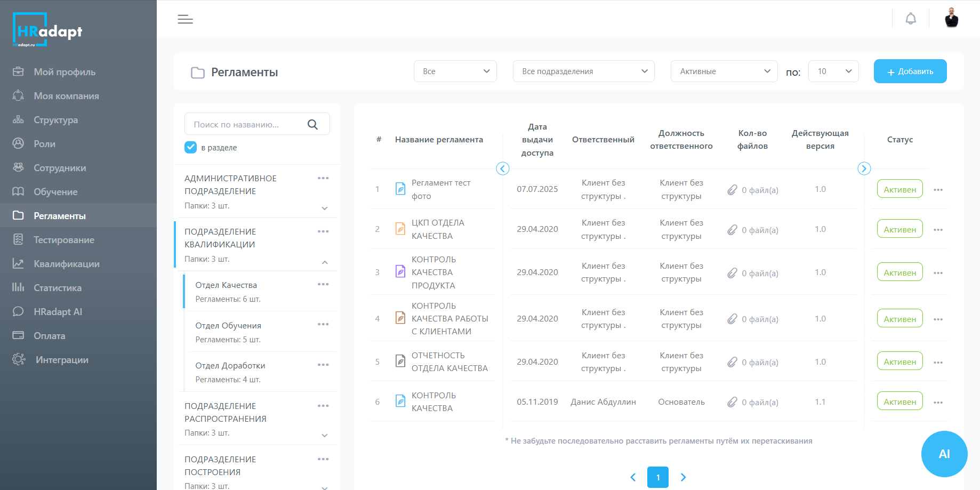
Task: Open three-dot menu for Отдел Качества
Action: (323, 284)
